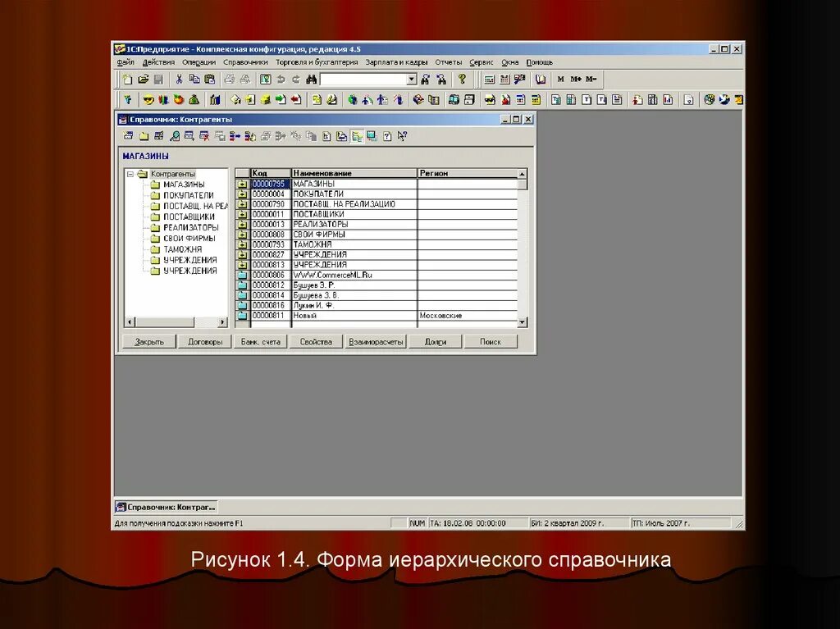Select the ПОКУПАТЕЛИ folder in tree
Image resolution: width=840 pixels, height=629 pixels.
(x=189, y=195)
